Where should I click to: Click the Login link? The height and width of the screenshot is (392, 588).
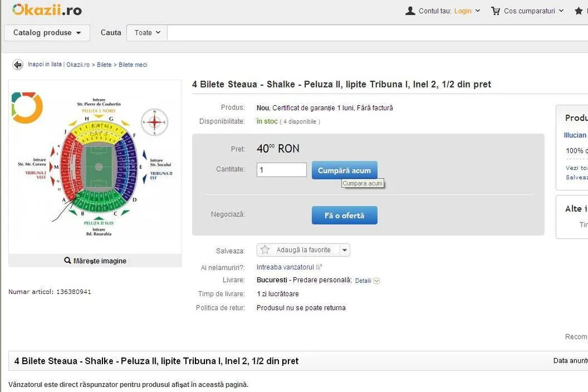tap(463, 11)
